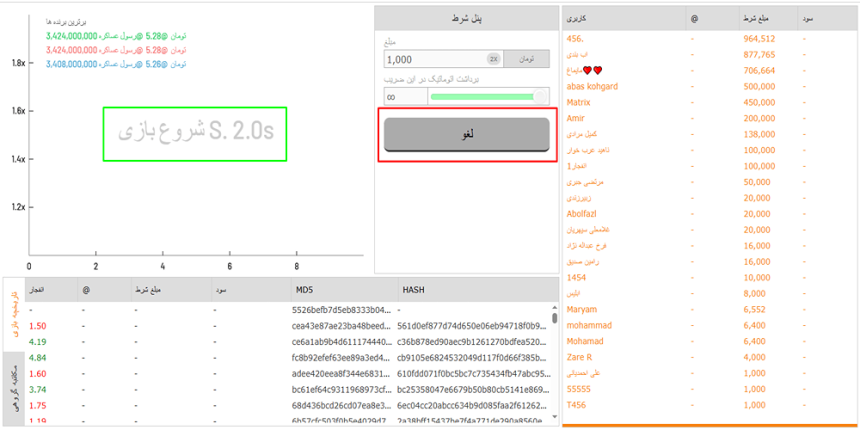Select the HASH column header

tap(414, 289)
